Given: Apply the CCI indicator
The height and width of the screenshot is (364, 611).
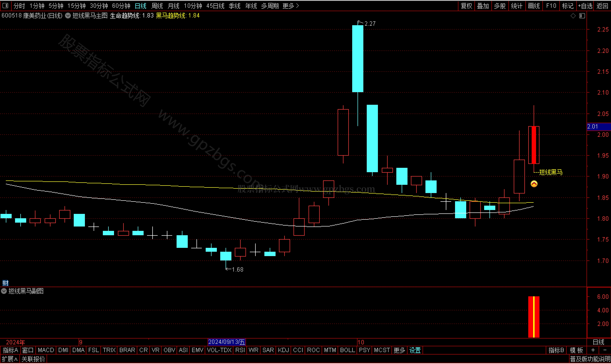Looking at the screenshot, I should (298, 350).
